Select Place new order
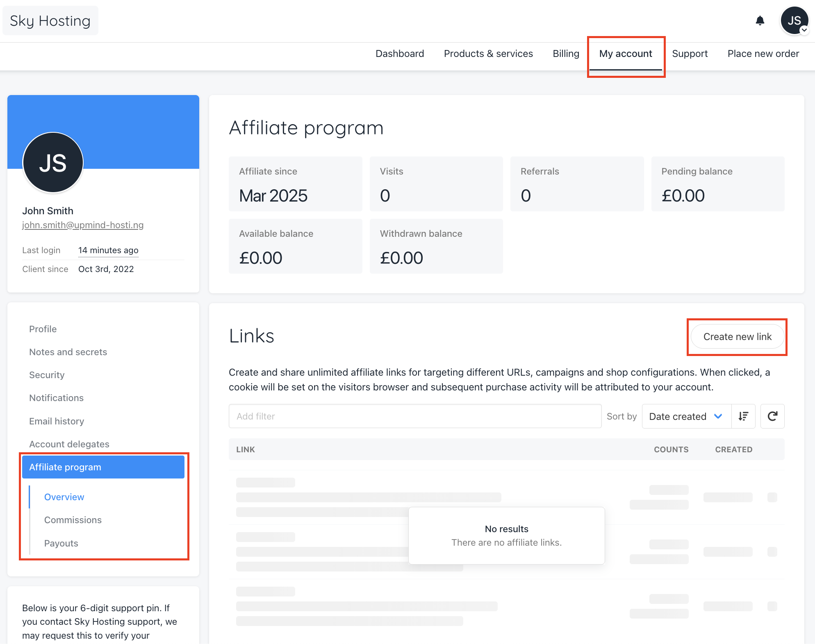Image resolution: width=815 pixels, height=644 pixels. pos(763,54)
